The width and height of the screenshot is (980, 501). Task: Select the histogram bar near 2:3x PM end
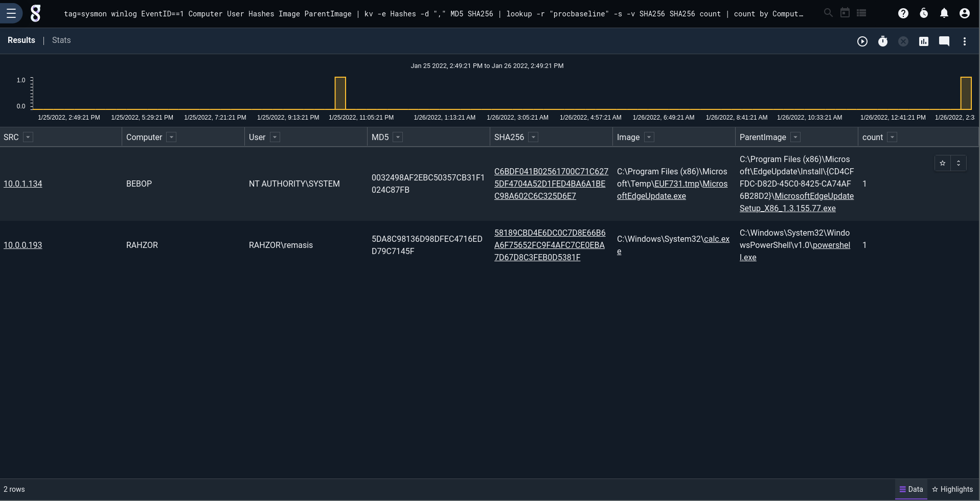point(966,93)
